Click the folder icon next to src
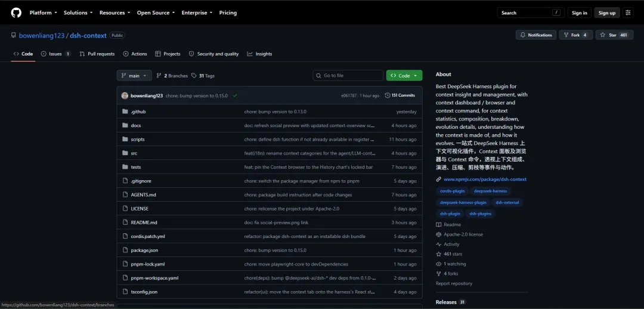644x309 pixels. click(125, 153)
